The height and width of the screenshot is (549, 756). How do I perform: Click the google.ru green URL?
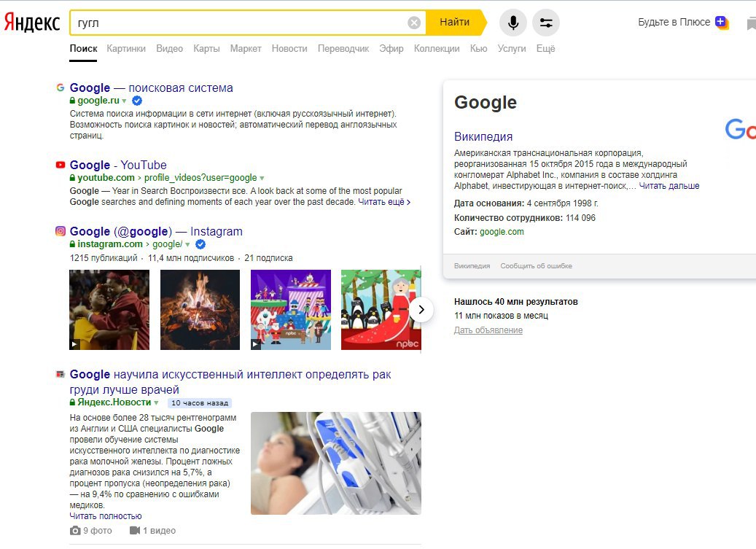coord(98,101)
